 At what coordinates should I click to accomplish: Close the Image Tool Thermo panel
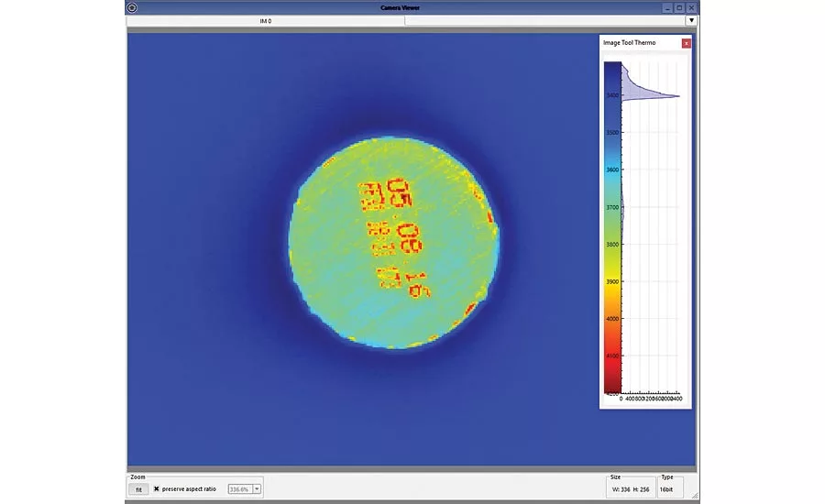pyautogui.click(x=686, y=43)
